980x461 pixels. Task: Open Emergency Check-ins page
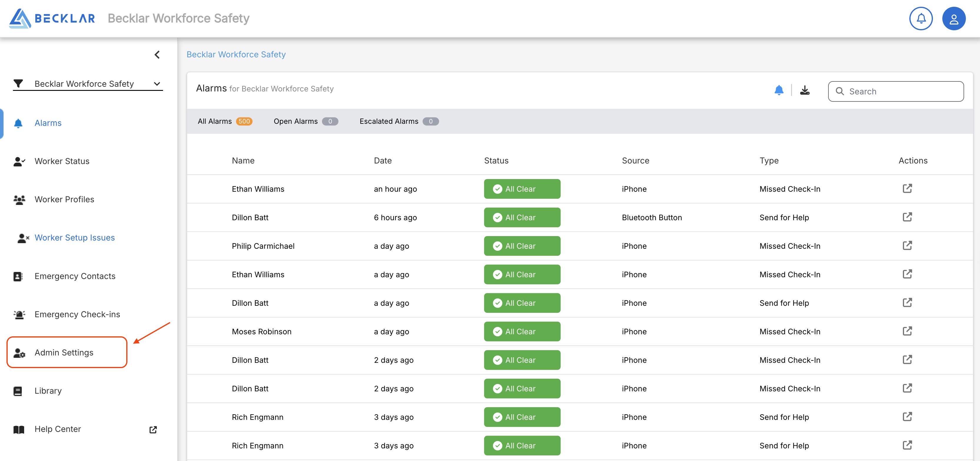pyautogui.click(x=77, y=314)
